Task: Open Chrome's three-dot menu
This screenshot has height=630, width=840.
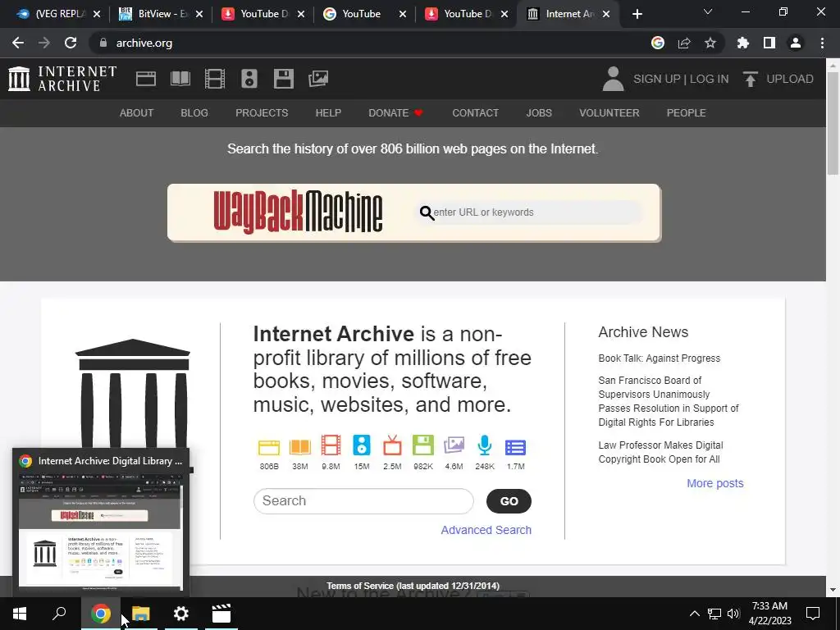Action: 822,43
